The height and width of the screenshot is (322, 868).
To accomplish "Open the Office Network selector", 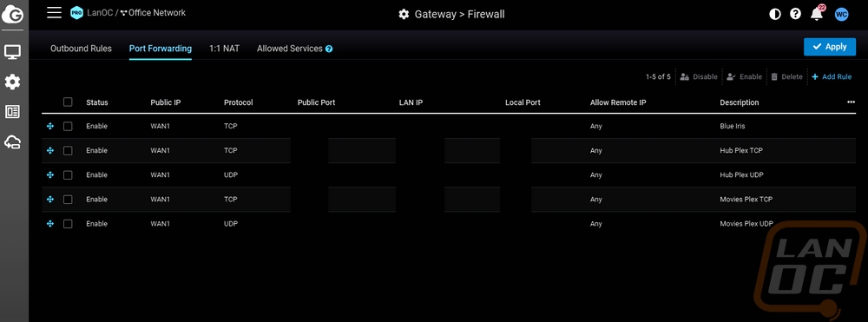I will pos(153,12).
